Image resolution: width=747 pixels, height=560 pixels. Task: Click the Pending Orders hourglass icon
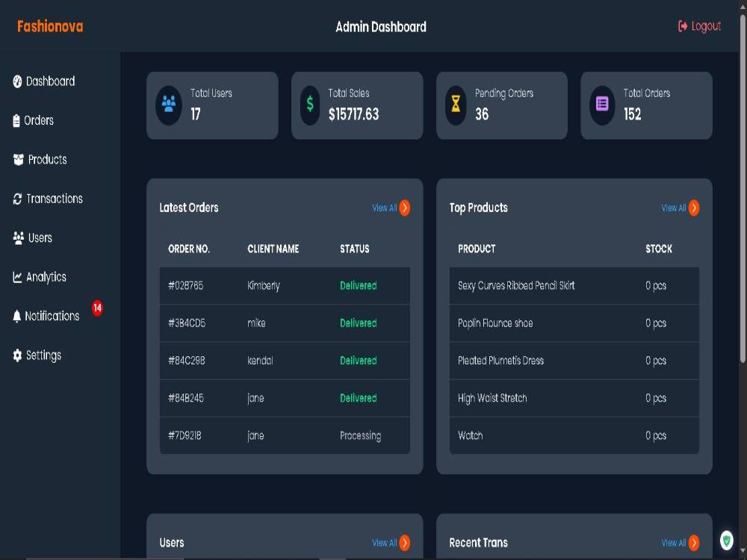456,104
